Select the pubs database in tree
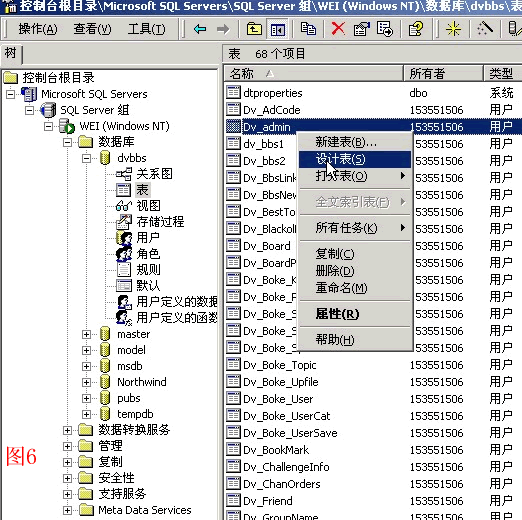 coord(129,398)
